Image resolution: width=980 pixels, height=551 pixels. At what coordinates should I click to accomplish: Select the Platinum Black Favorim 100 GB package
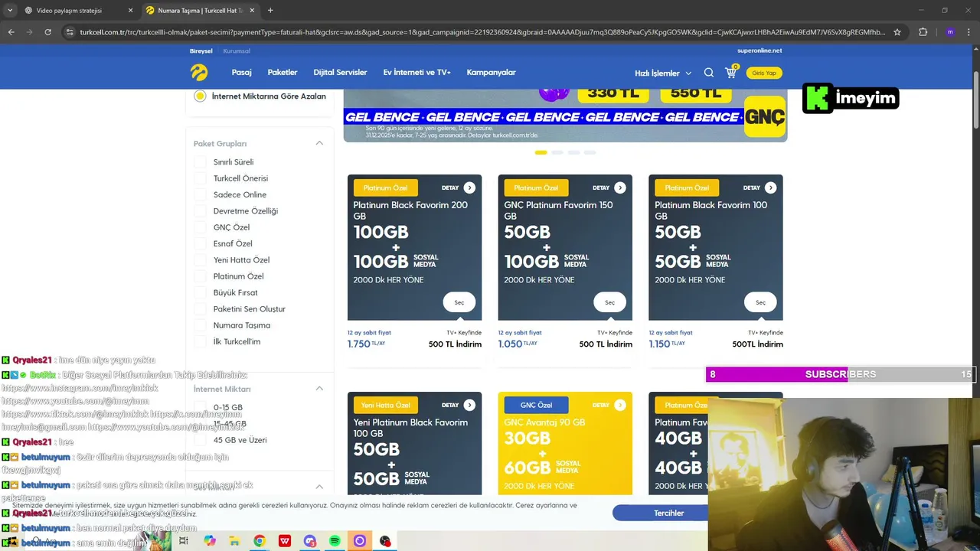click(x=760, y=302)
